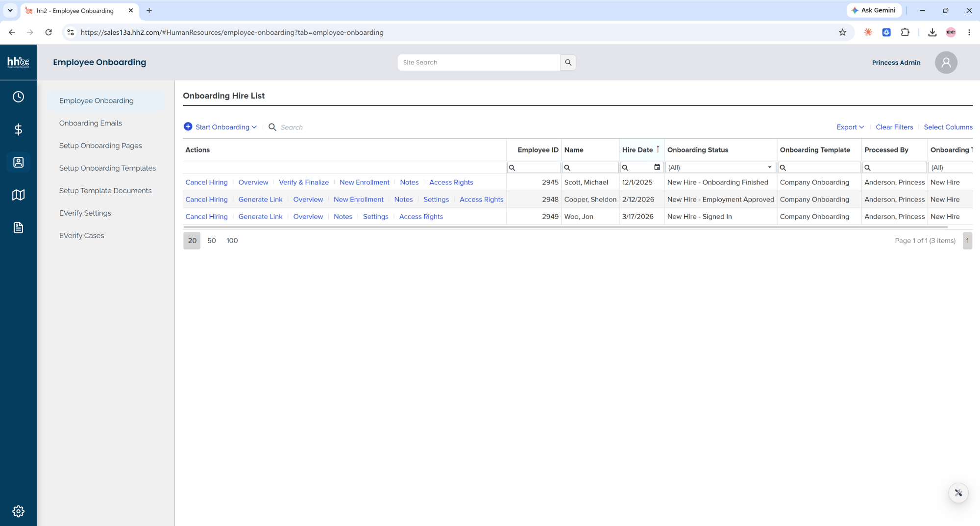This screenshot has width=980, height=526.
Task: Click Verify & Finalize for Michael Scott
Action: coord(304,182)
